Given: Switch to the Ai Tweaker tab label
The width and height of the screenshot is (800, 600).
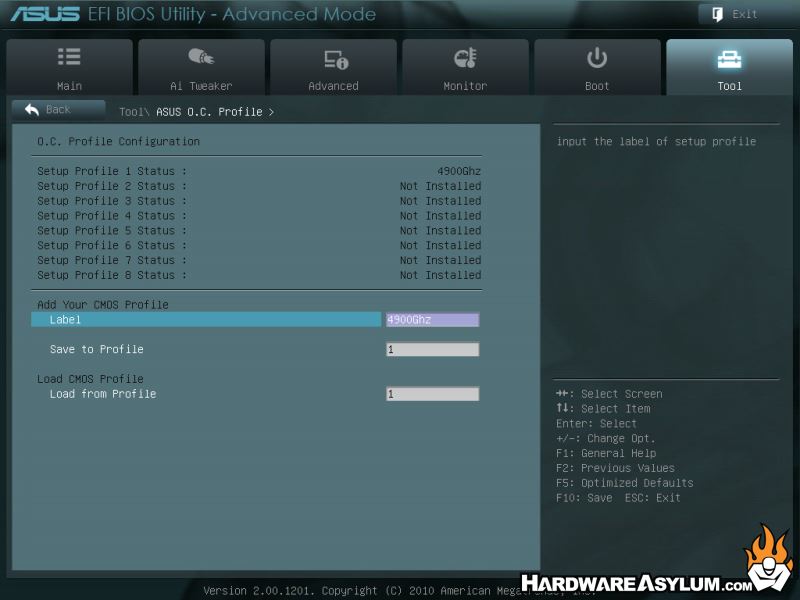Looking at the screenshot, I should pos(201,86).
